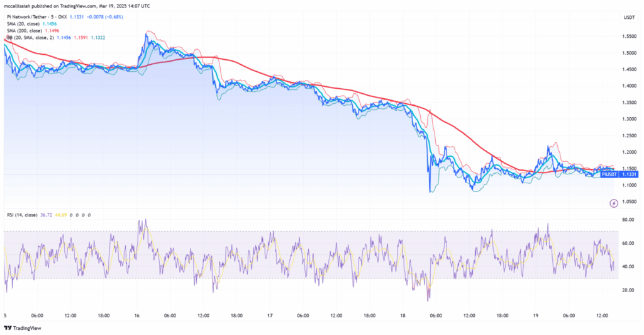Click the date label 16 on time axis
This screenshot has width=644, height=335.
coord(136,315)
